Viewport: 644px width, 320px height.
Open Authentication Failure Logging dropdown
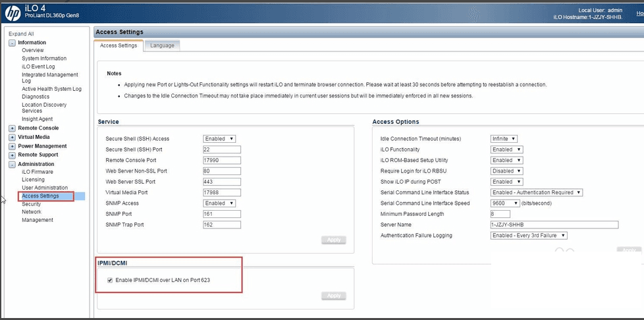pyautogui.click(x=529, y=235)
